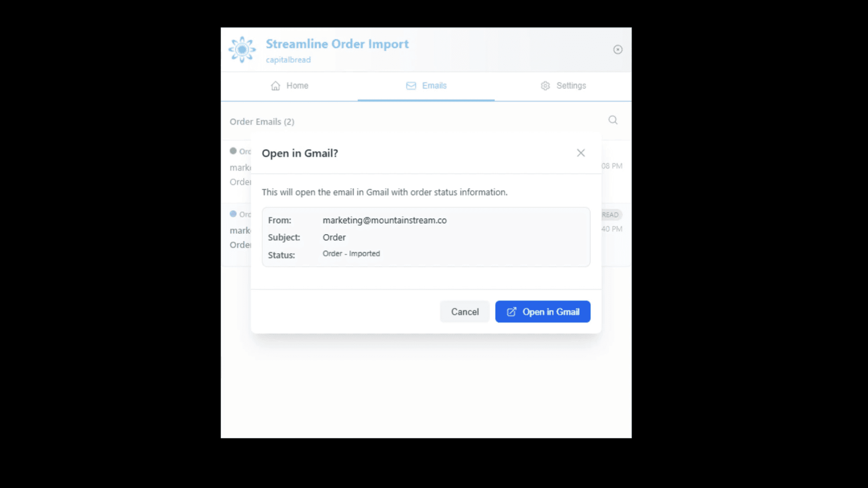Viewport: 868px width, 488px height.
Task: Switch to the Home tab
Action: [x=289, y=86]
